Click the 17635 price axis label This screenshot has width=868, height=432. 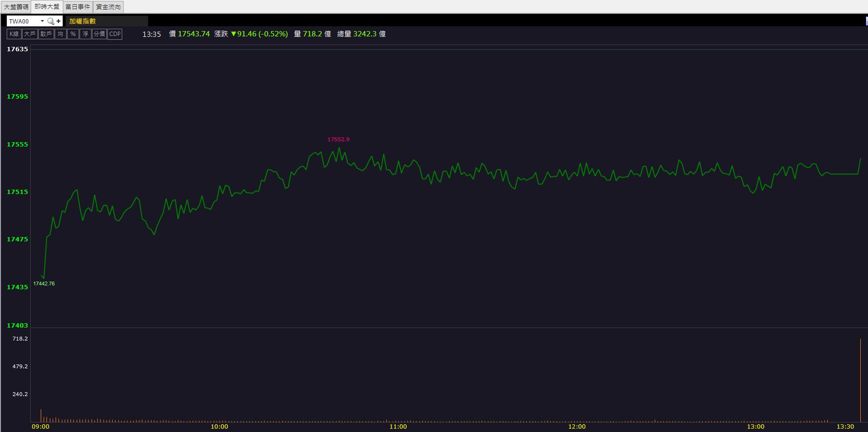[x=17, y=49]
